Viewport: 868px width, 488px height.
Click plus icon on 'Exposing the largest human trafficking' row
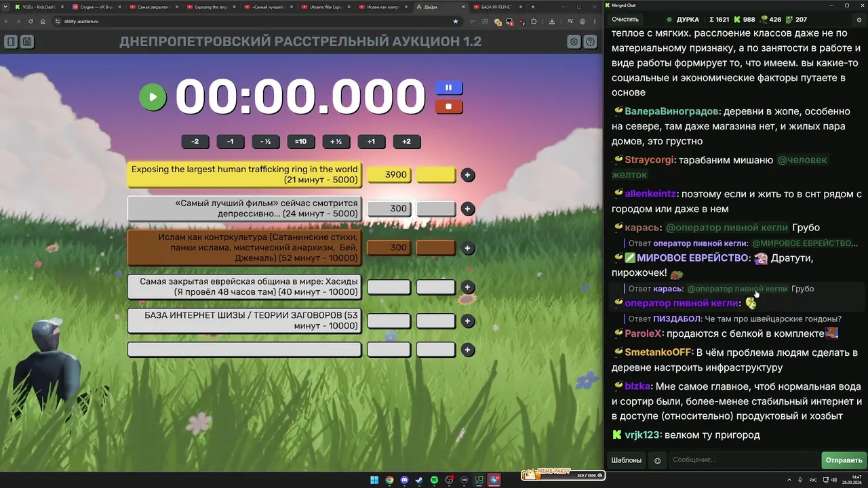pos(467,175)
